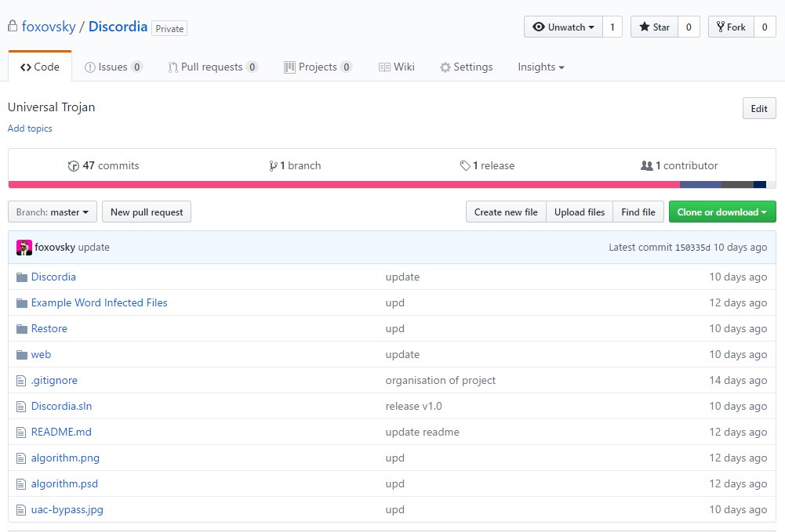Click the file icon beside uac-bypass.jpg

click(21, 511)
